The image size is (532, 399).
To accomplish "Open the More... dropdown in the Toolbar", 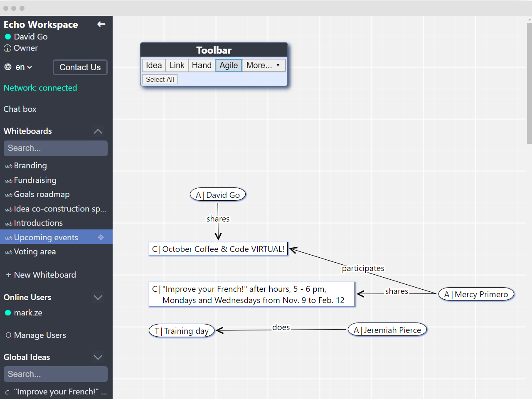I will pyautogui.click(x=264, y=65).
